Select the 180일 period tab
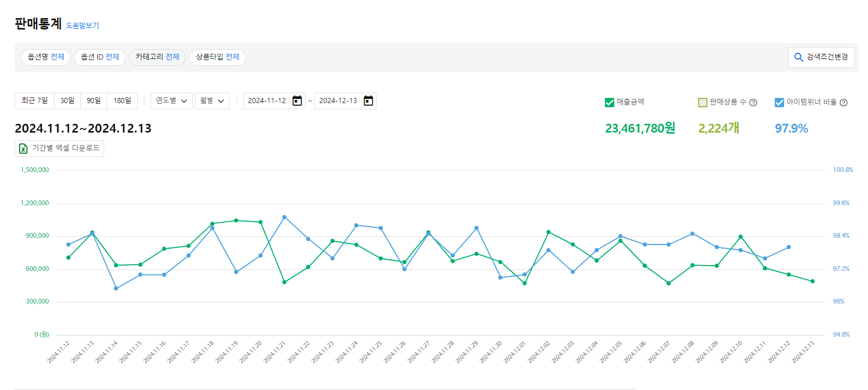The image size is (868, 390). 122,100
